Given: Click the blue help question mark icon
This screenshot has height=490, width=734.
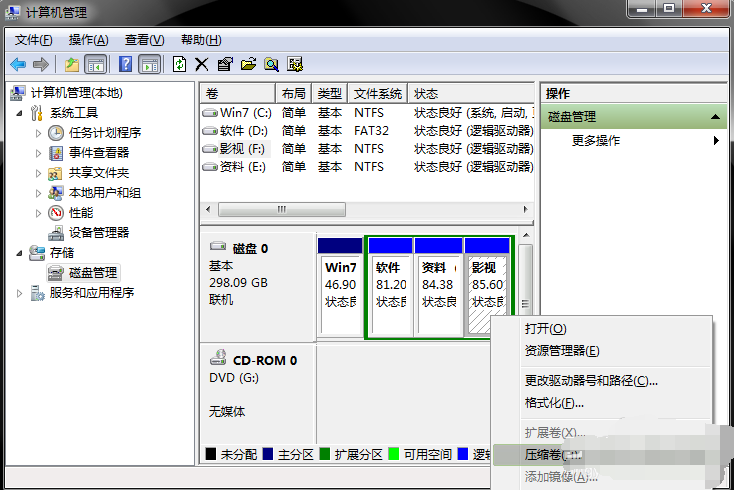Looking at the screenshot, I should (x=126, y=64).
